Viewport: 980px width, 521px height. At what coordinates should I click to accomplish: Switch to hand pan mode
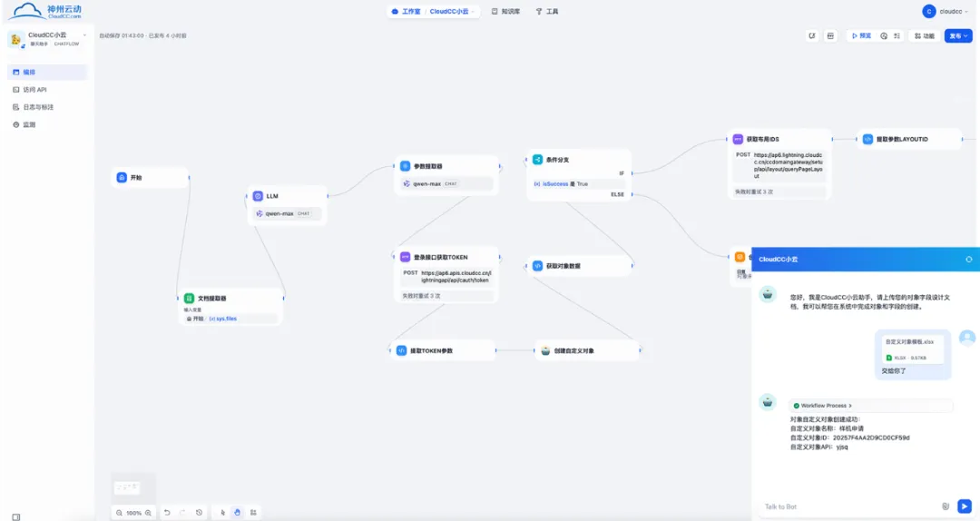click(238, 513)
